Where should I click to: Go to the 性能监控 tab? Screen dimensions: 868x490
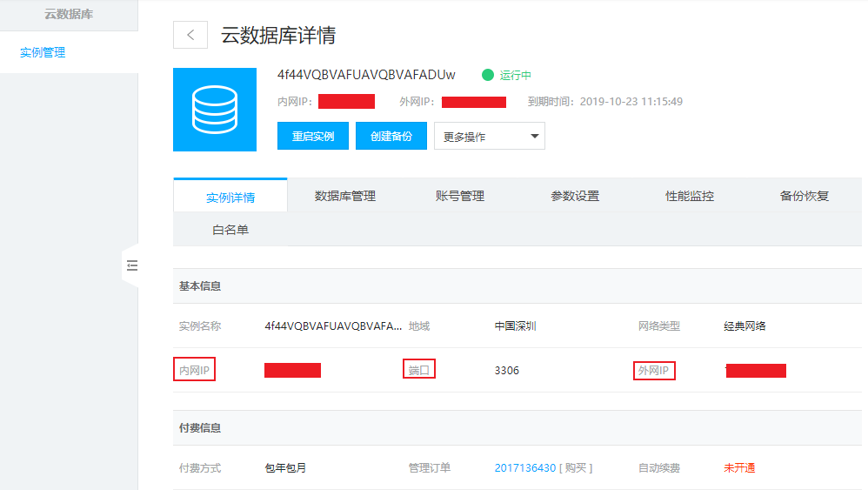[689, 196]
